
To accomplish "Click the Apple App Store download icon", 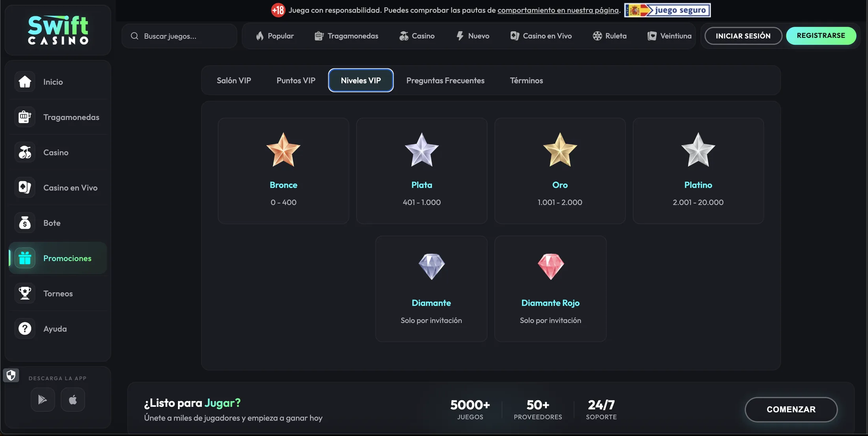I will [x=73, y=400].
